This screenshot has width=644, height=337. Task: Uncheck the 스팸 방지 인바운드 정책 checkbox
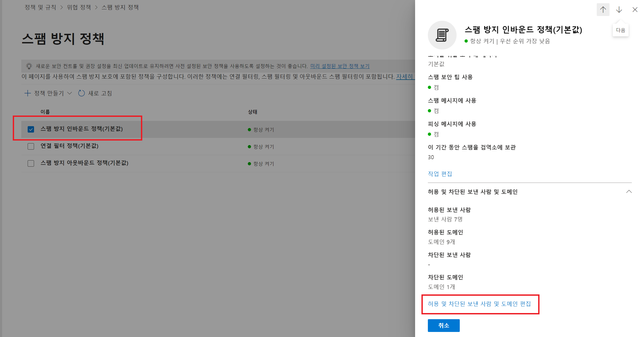(x=31, y=129)
